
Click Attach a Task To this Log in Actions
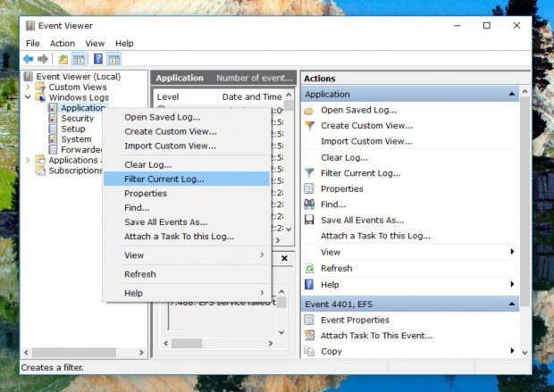(375, 236)
